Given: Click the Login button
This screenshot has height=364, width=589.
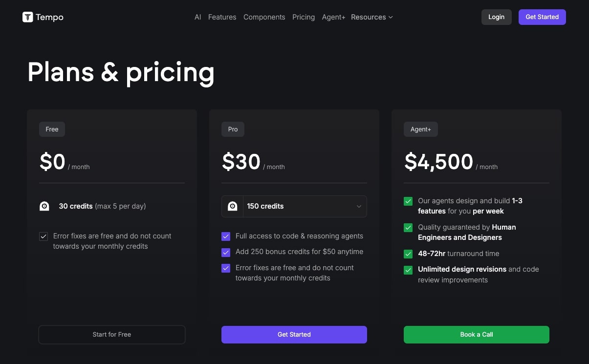Looking at the screenshot, I should 496,17.
